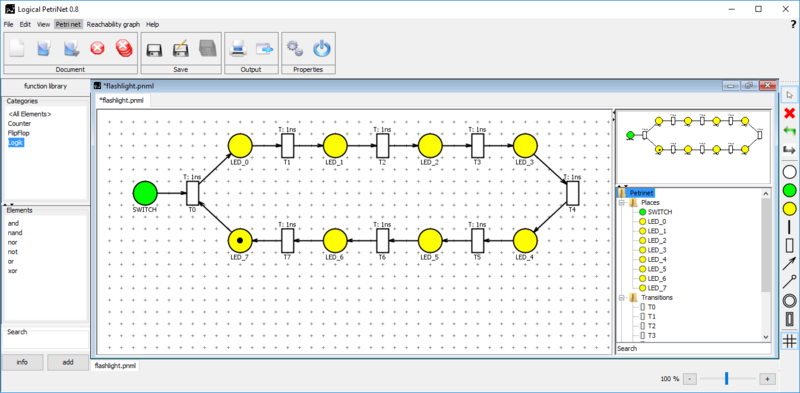800x393 pixels.
Task: Close all documents with stacked red X icon
Action: point(123,48)
